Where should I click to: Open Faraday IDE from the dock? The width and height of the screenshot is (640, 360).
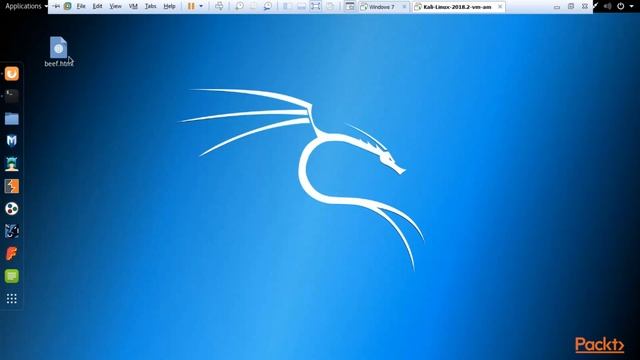(12, 253)
